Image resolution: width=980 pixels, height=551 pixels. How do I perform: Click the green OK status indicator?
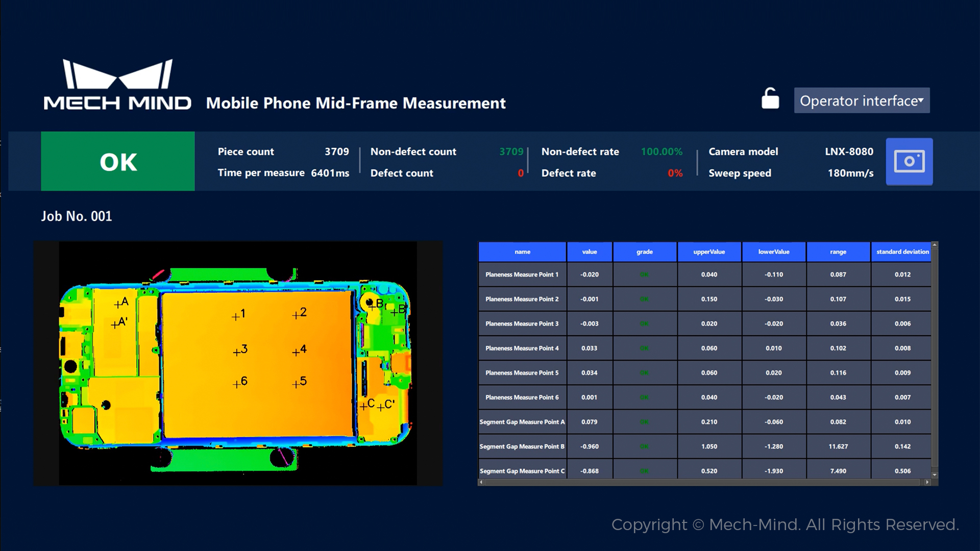[x=118, y=162]
